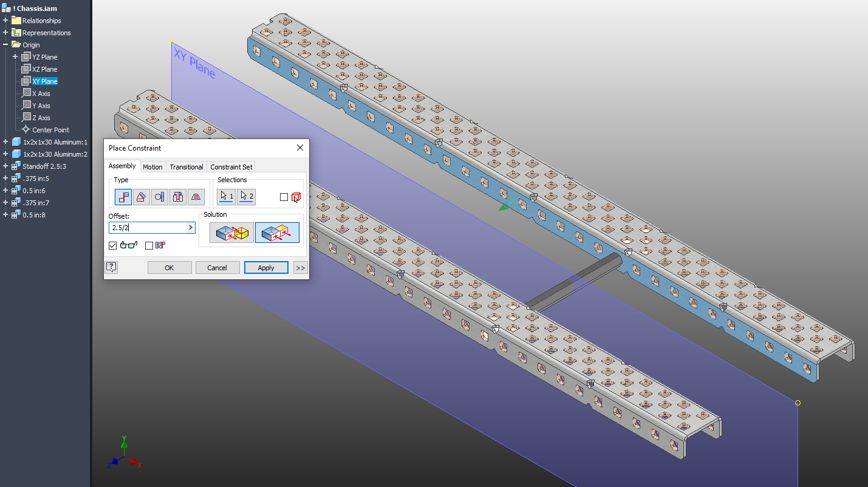This screenshot has width=868, height=487.
Task: Click the X Axis icon in Origin
Action: tap(26, 94)
